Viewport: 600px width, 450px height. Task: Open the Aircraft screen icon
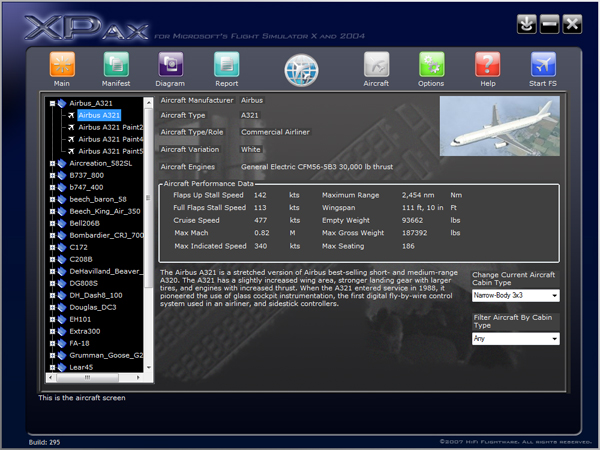point(377,64)
